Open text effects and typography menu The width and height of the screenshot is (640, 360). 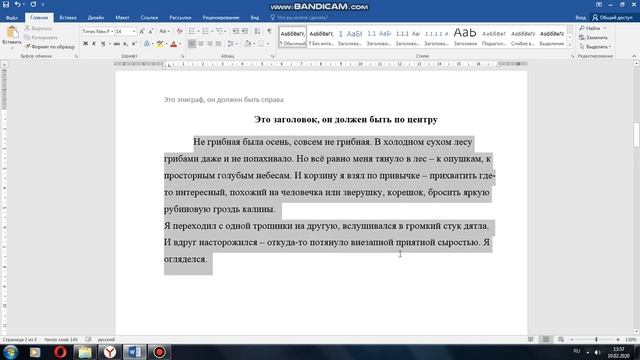tap(147, 44)
